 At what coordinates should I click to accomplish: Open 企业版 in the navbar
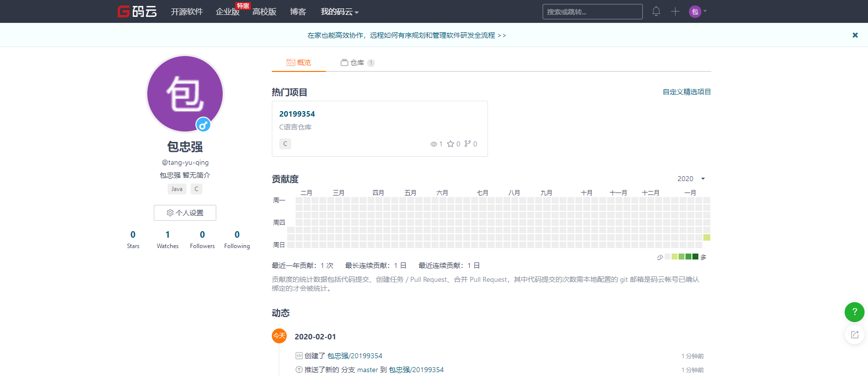tap(228, 11)
